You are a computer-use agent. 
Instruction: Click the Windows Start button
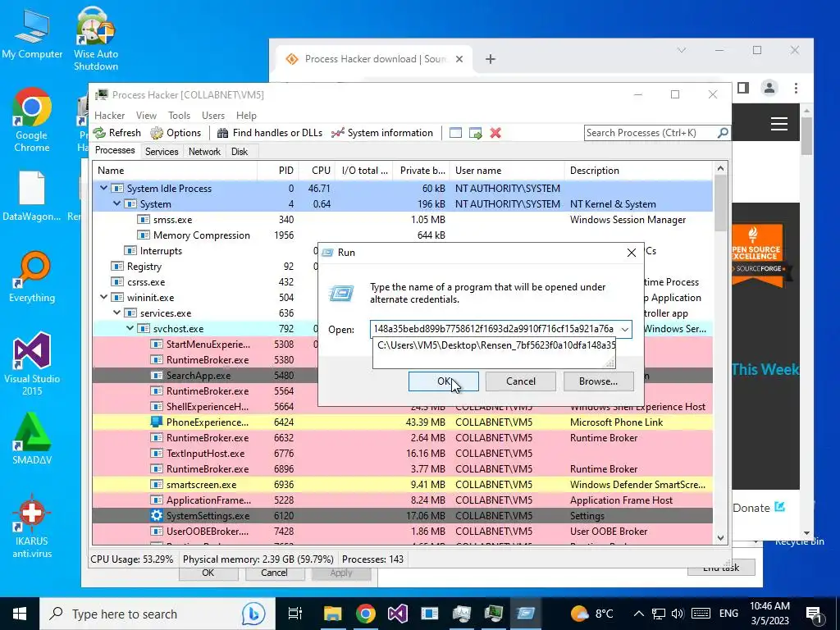(x=20, y=614)
